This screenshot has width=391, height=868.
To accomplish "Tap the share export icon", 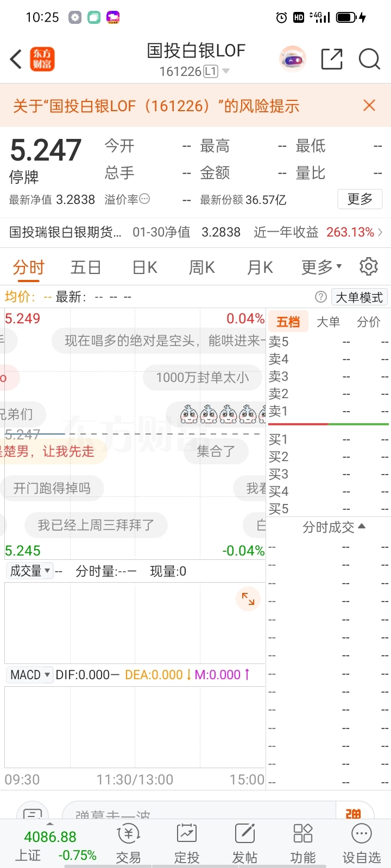I will (332, 59).
